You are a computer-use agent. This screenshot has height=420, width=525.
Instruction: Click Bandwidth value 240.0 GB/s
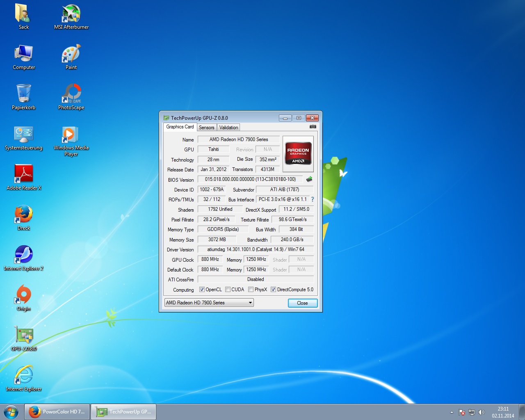pyautogui.click(x=292, y=240)
